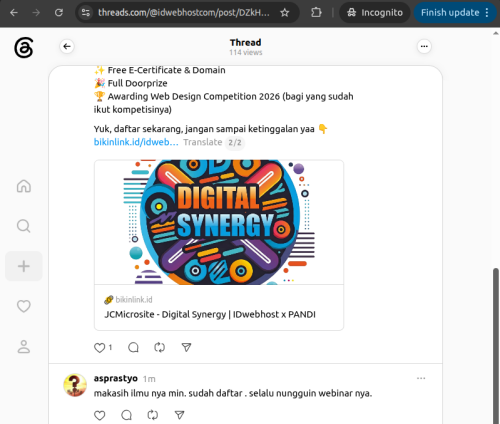Viewport: 500px width, 424px height.
Task: Open more options on asprastyo's comment
Action: click(x=421, y=378)
